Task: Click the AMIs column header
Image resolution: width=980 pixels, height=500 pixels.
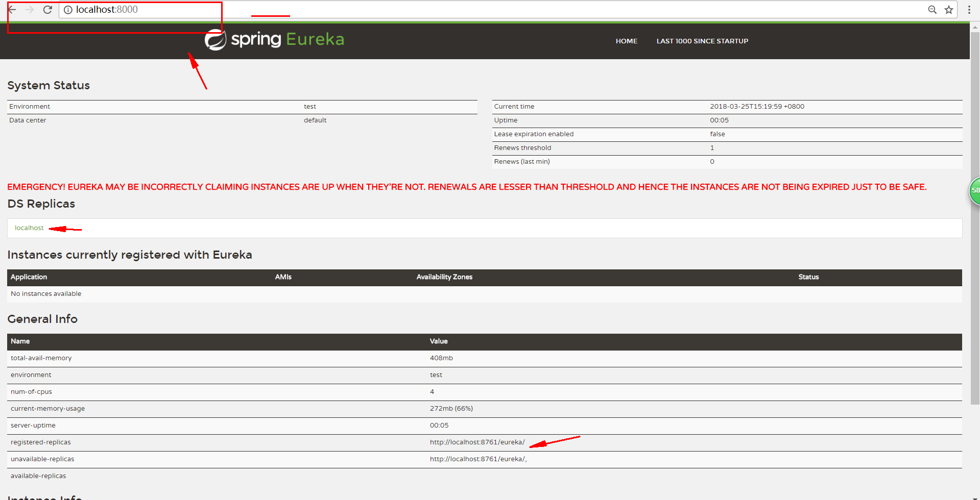Action: [283, 277]
